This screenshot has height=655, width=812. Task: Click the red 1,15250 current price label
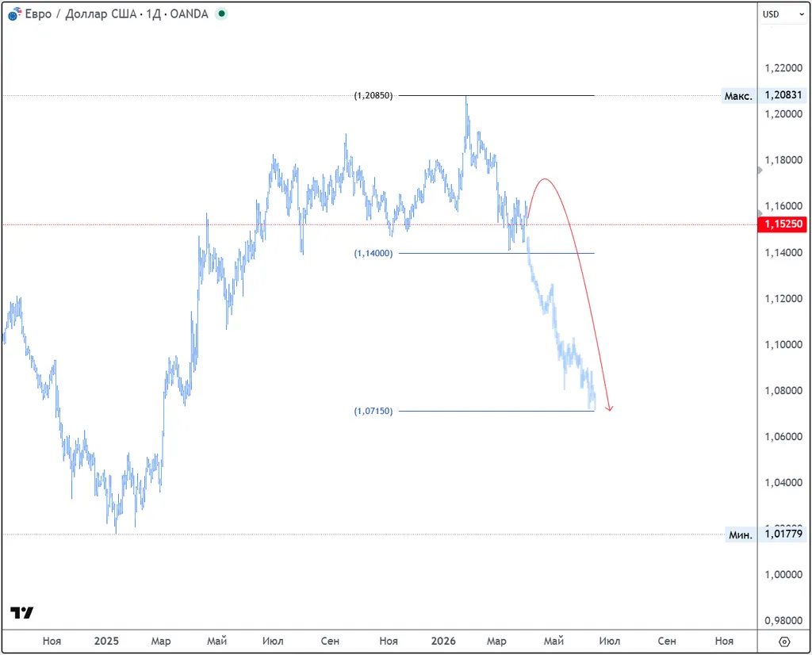click(x=783, y=225)
